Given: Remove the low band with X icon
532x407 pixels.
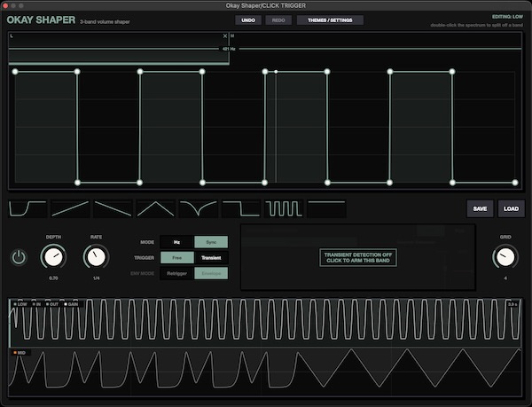Looking at the screenshot, I should [x=225, y=36].
